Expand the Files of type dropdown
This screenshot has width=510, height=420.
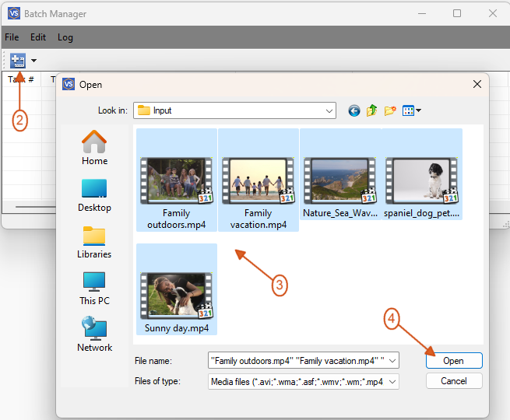[392, 382]
